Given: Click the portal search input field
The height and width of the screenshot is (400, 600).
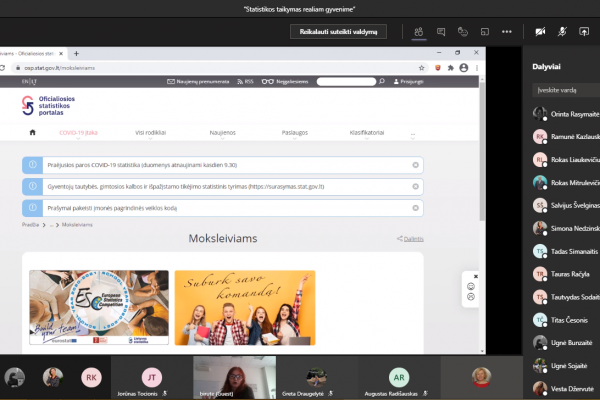Looking at the screenshot, I should [346, 82].
